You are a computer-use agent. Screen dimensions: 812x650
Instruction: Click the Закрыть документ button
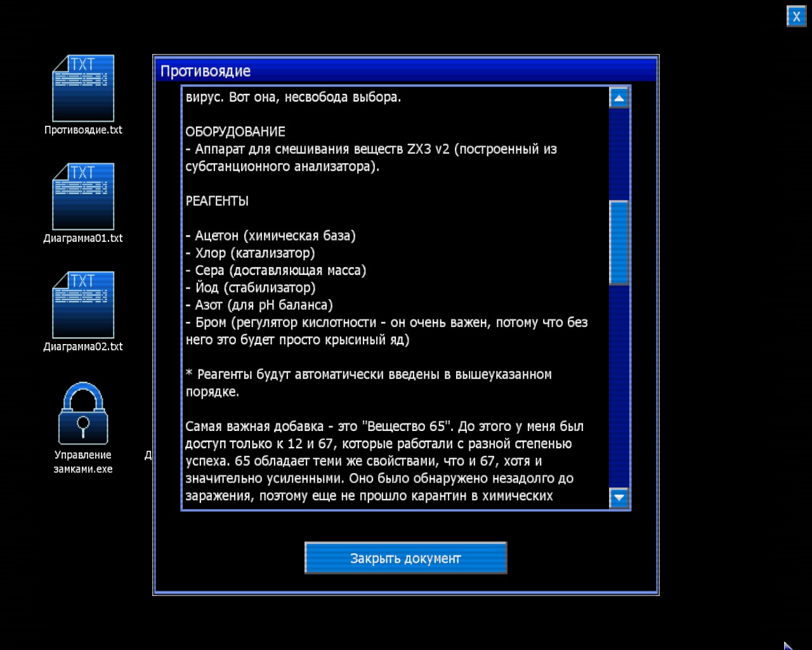coord(405,558)
